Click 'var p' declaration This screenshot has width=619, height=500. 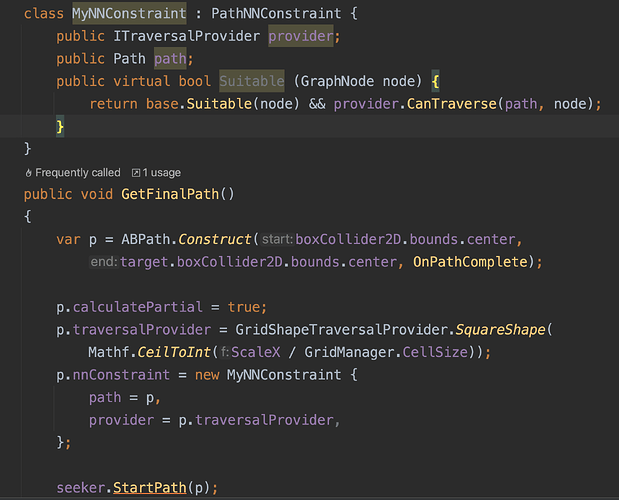click(x=77, y=240)
